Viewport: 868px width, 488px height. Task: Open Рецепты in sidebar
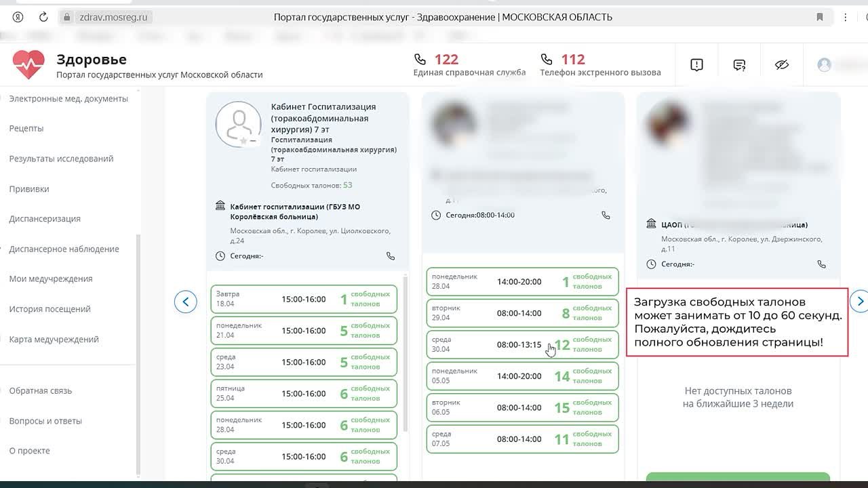pos(26,129)
